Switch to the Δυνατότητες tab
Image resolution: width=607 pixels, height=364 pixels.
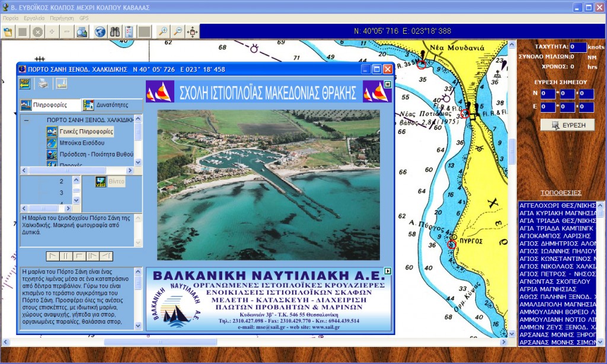(112, 105)
